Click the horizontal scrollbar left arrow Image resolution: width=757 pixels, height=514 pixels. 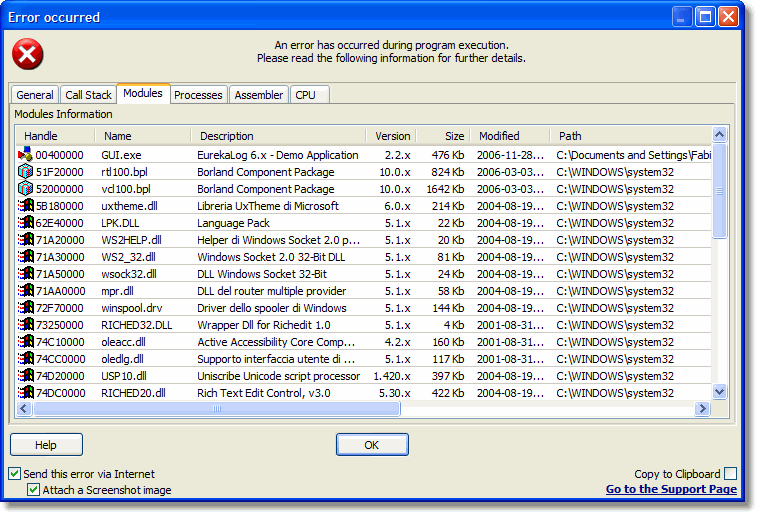(x=24, y=409)
